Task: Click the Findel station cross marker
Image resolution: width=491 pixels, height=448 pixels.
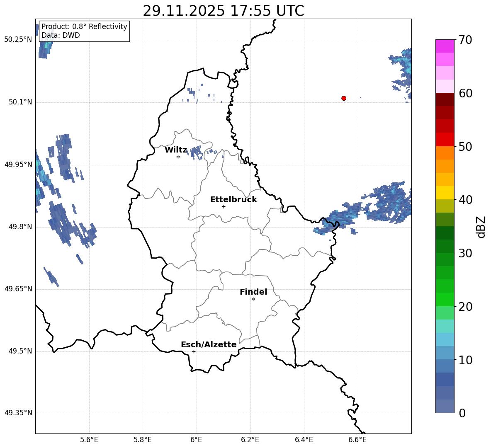Action: coord(253,299)
